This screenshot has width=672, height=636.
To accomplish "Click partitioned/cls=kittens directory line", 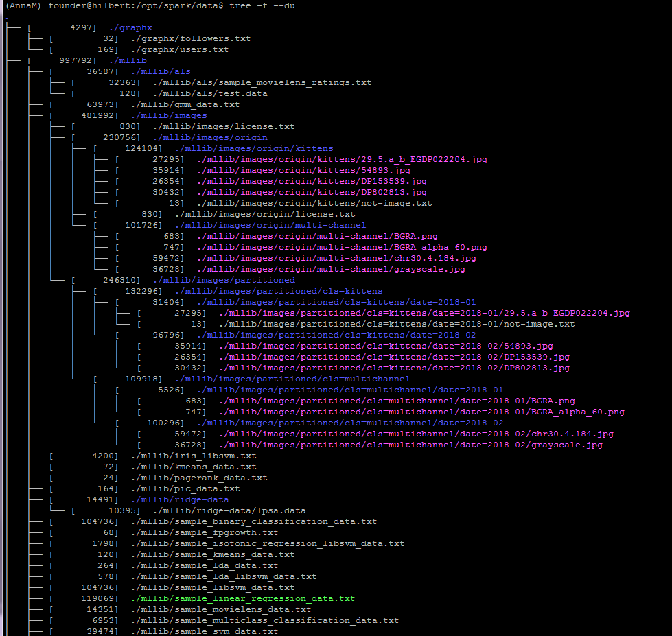I will [x=279, y=291].
